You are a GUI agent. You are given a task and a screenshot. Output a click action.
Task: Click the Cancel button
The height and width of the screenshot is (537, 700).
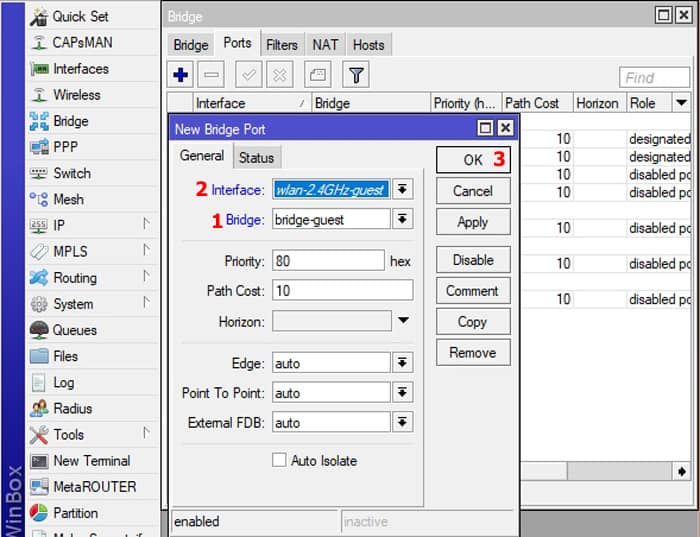(473, 191)
